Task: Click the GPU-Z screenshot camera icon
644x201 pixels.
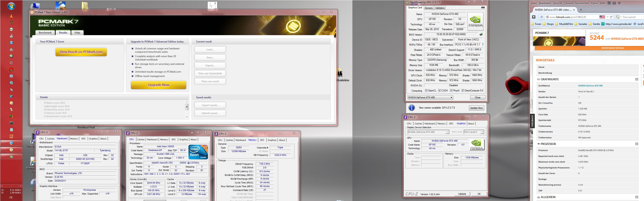Action: [x=483, y=8]
